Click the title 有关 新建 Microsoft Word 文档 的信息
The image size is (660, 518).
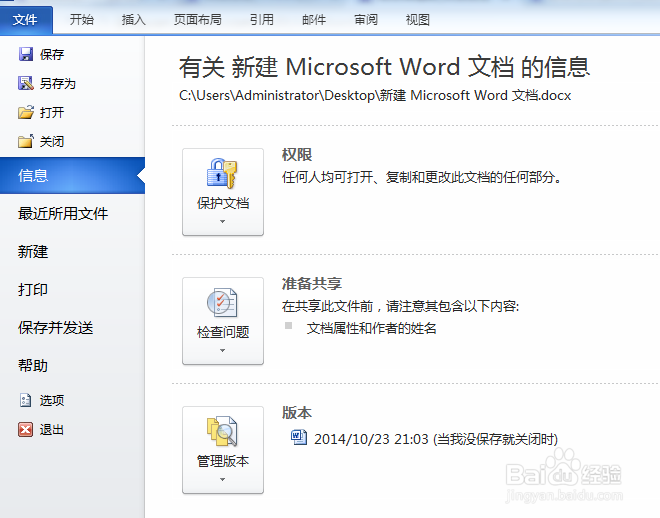tap(384, 67)
